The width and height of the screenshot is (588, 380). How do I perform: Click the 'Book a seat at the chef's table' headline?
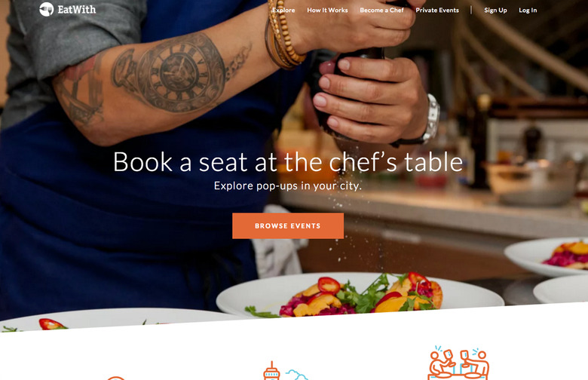coord(288,162)
